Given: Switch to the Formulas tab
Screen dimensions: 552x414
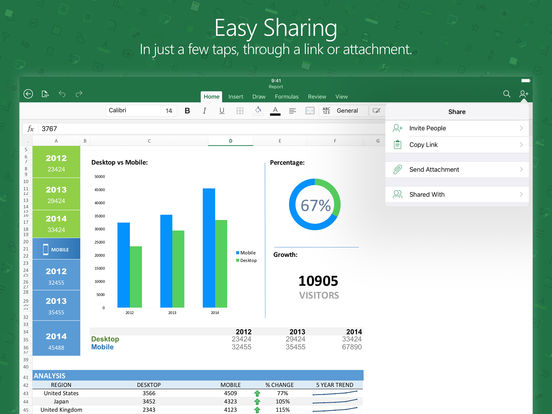Looking at the screenshot, I should click(287, 96).
